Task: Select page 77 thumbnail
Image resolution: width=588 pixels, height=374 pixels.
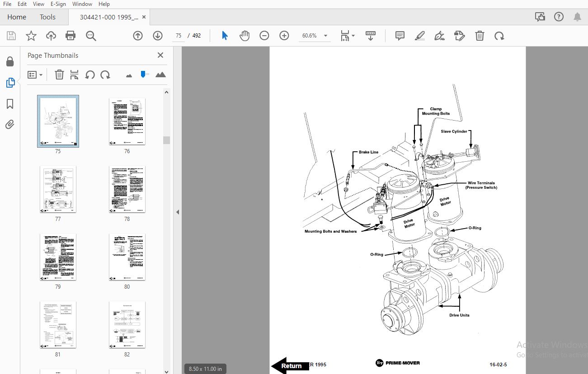Action: tap(58, 189)
